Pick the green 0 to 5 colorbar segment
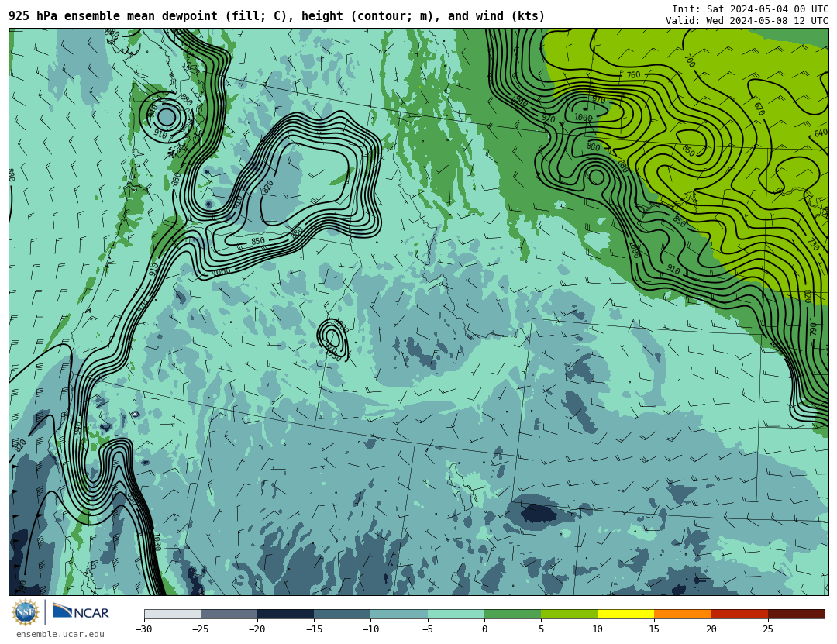837x644 pixels. pyautogui.click(x=512, y=614)
